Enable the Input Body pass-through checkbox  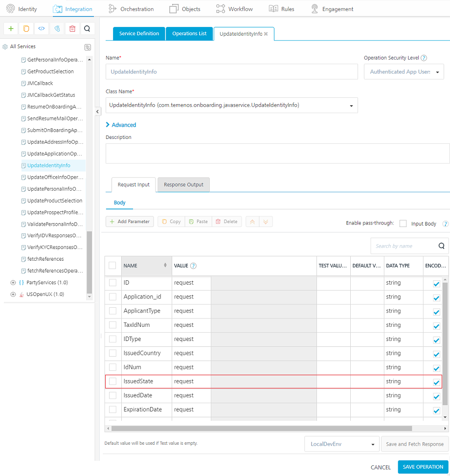coord(403,224)
